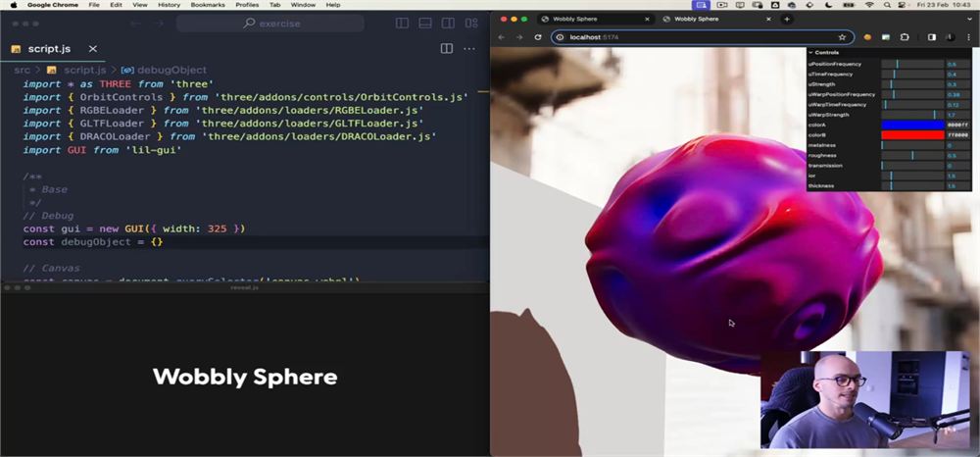Screen dimensions: 980x457
Task: Adjust the roughness slider
Action: [x=912, y=155]
